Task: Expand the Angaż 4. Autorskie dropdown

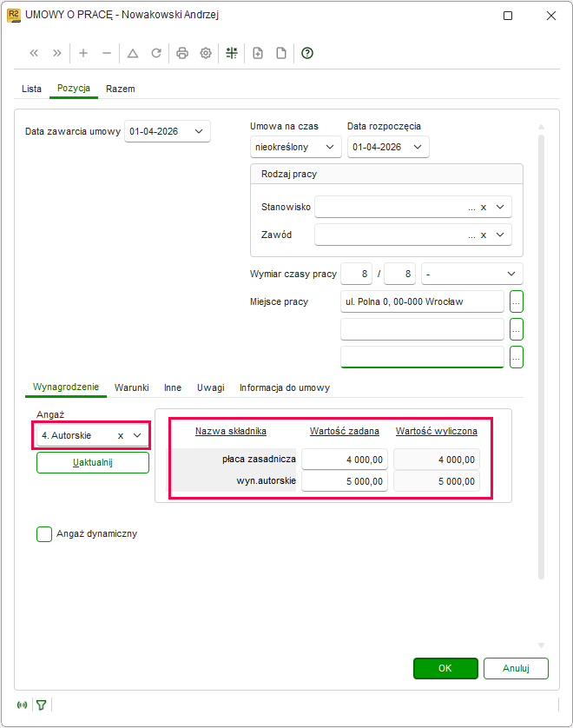Action: (x=137, y=435)
